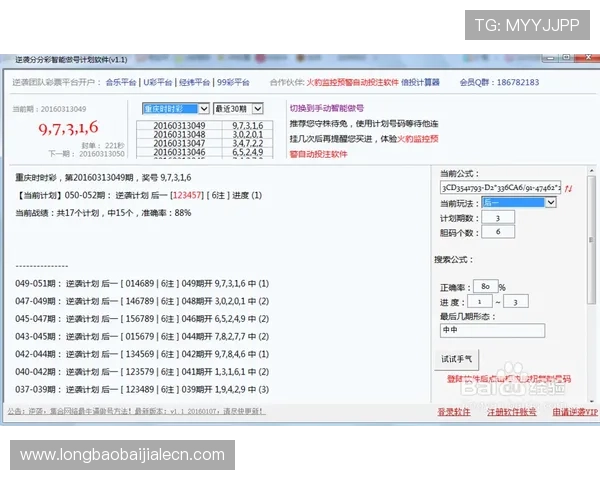Viewport: 600px width, 480px height.
Task: Click the 037-039期 plan row
Action: click(x=142, y=389)
